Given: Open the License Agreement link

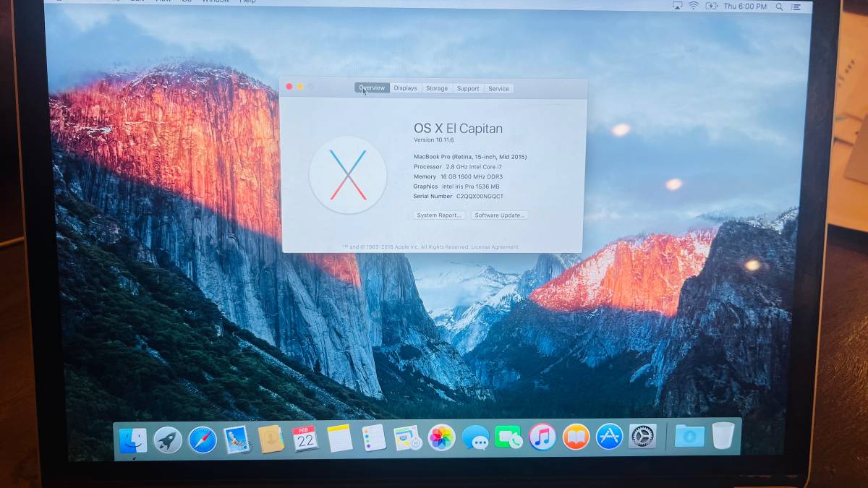Looking at the screenshot, I should pos(495,247).
